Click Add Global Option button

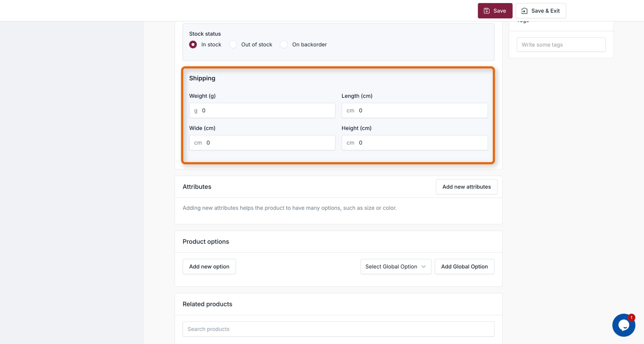tap(464, 267)
